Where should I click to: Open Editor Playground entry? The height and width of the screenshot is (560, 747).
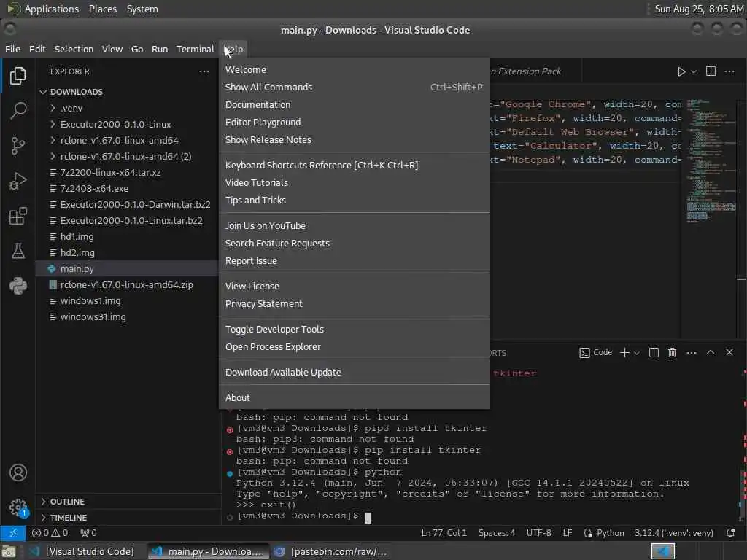[355, 122]
